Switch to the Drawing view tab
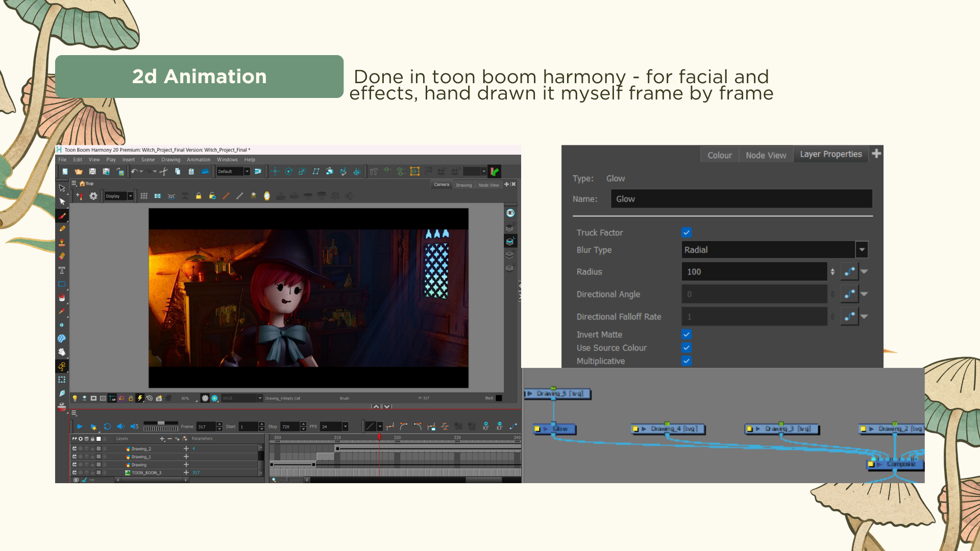 (x=464, y=185)
